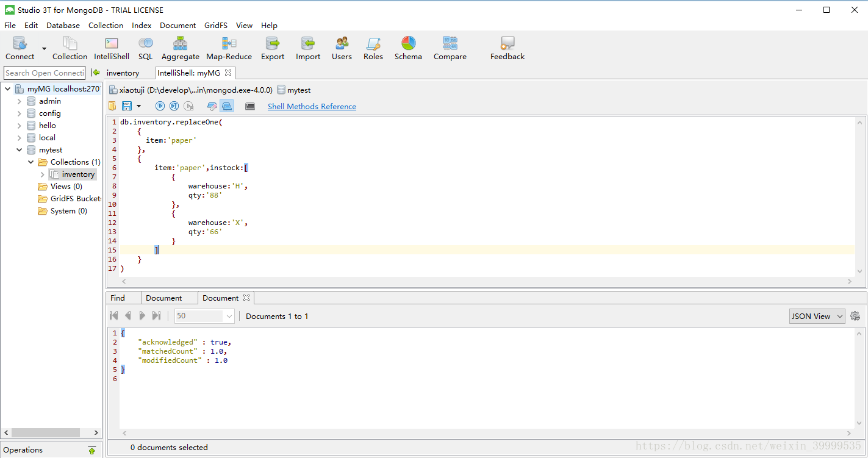Click the Export toolbar icon

tap(273, 48)
